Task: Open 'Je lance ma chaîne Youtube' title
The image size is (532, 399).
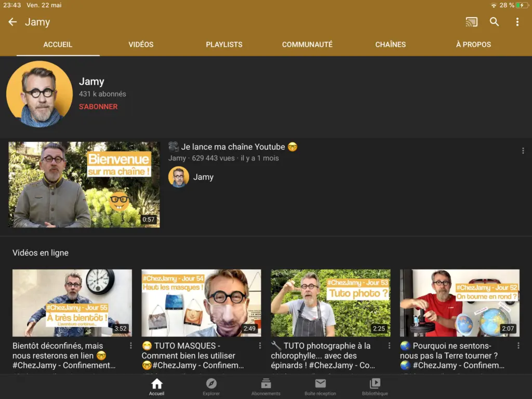Action: [x=233, y=147]
